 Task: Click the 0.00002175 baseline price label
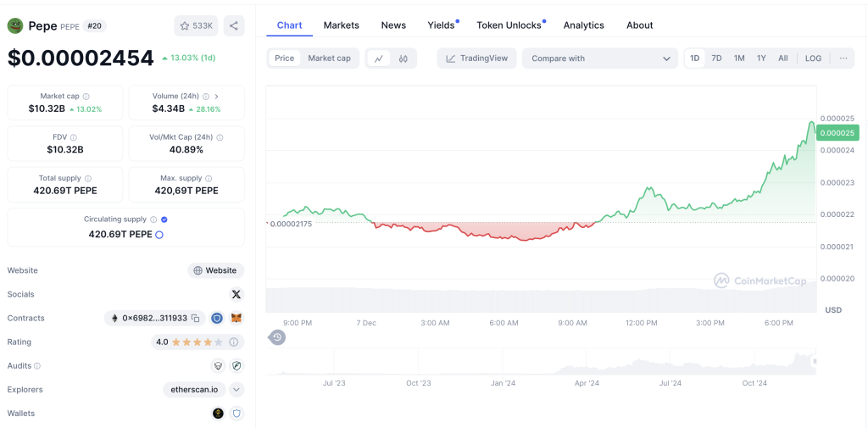pos(292,224)
